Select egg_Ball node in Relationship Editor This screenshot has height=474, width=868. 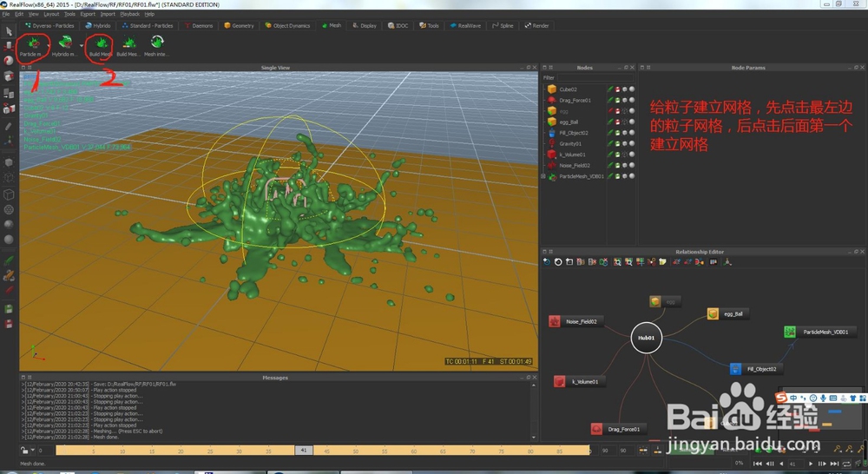(728, 314)
